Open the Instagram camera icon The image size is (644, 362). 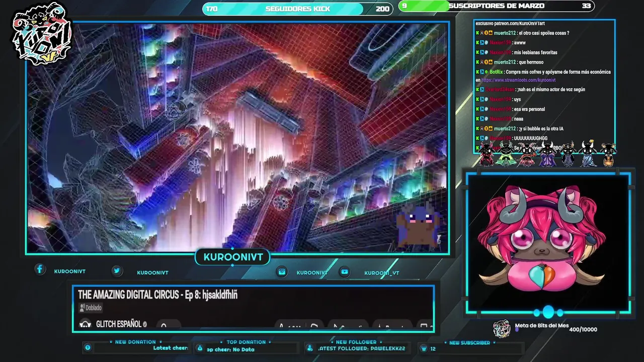point(282,271)
